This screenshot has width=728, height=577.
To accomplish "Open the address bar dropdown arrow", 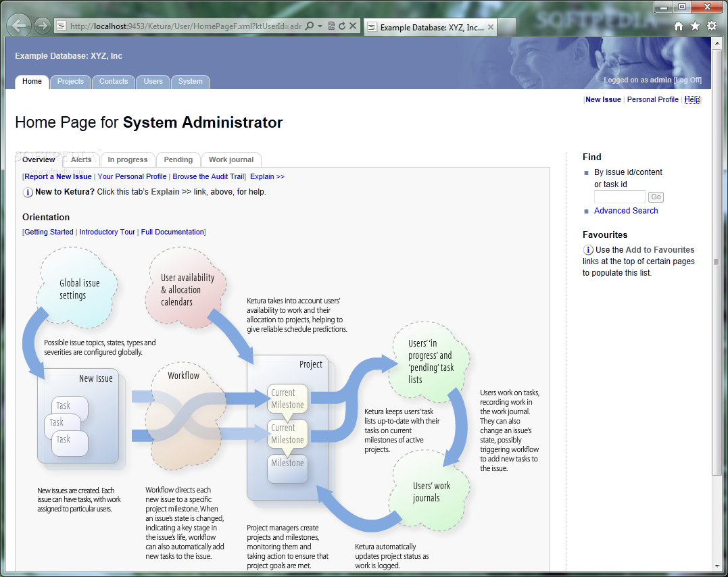I will (x=320, y=26).
